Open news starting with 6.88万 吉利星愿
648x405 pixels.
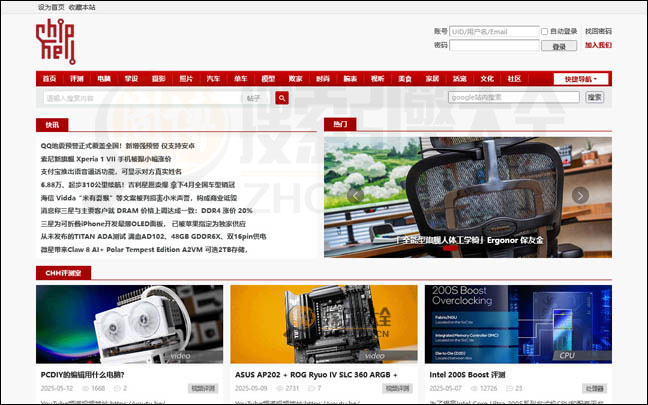[x=138, y=185]
